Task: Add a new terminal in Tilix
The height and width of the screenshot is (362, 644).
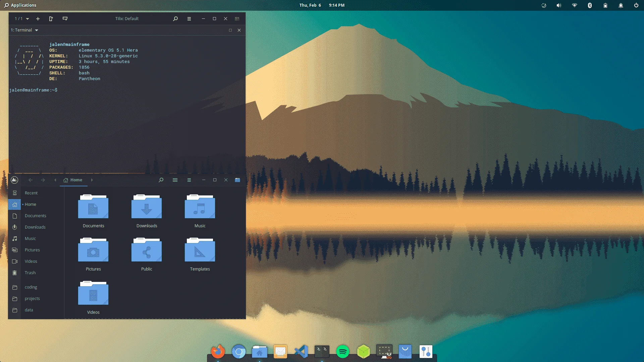Action: coord(38,19)
